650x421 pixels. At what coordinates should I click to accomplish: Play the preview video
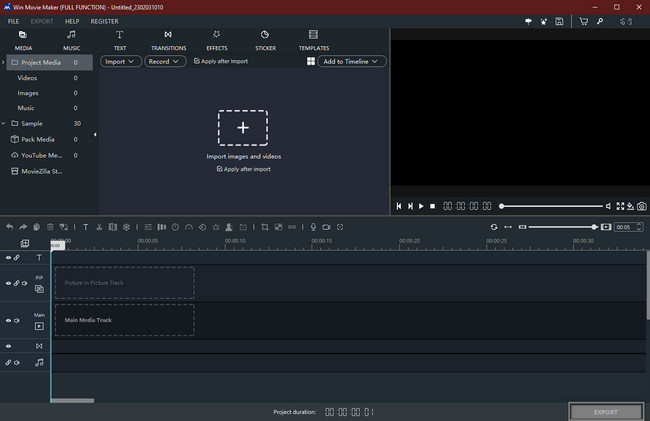(x=421, y=206)
